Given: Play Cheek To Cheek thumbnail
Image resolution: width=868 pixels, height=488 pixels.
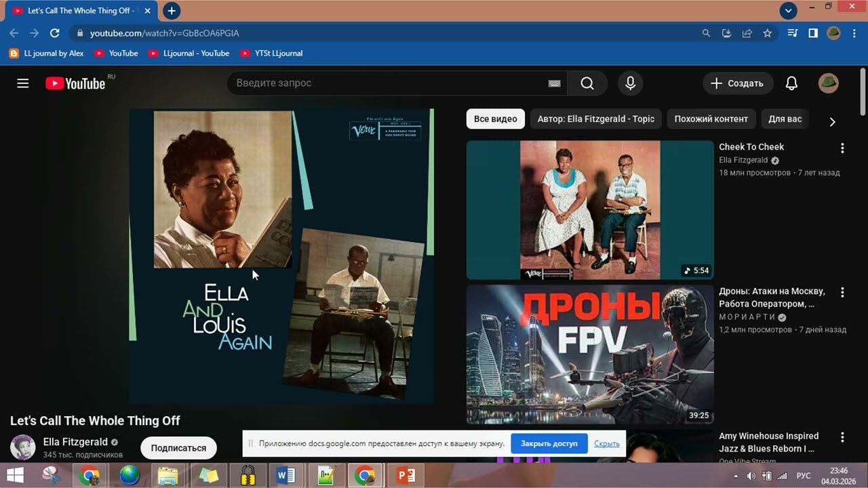Looking at the screenshot, I should 590,210.
